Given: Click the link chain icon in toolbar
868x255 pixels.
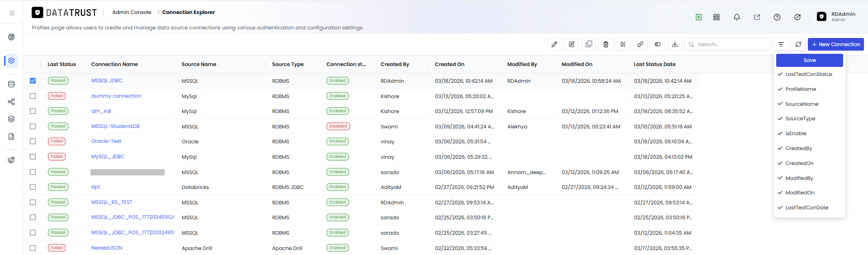Looking at the screenshot, I should click(x=640, y=44).
